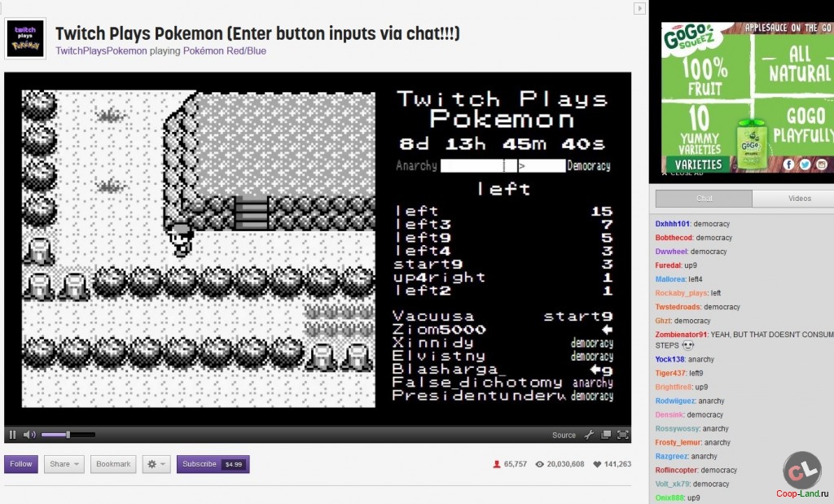Close the ad banner

point(683,173)
